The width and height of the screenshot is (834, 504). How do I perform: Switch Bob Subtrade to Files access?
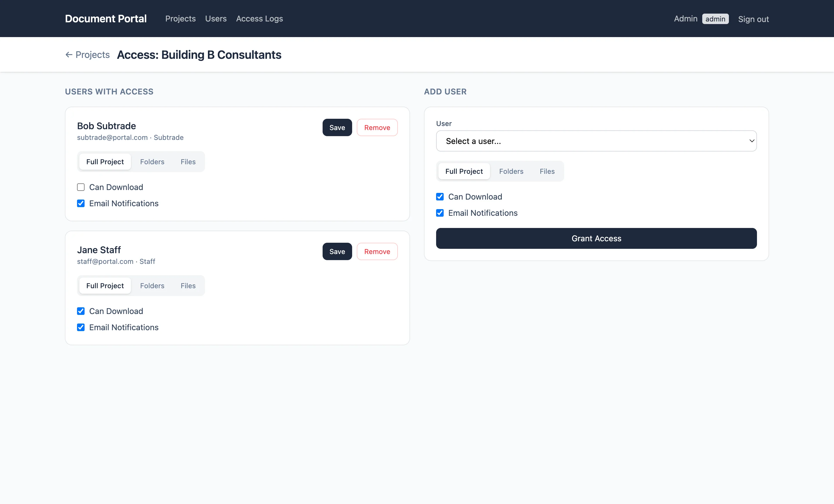pos(188,161)
